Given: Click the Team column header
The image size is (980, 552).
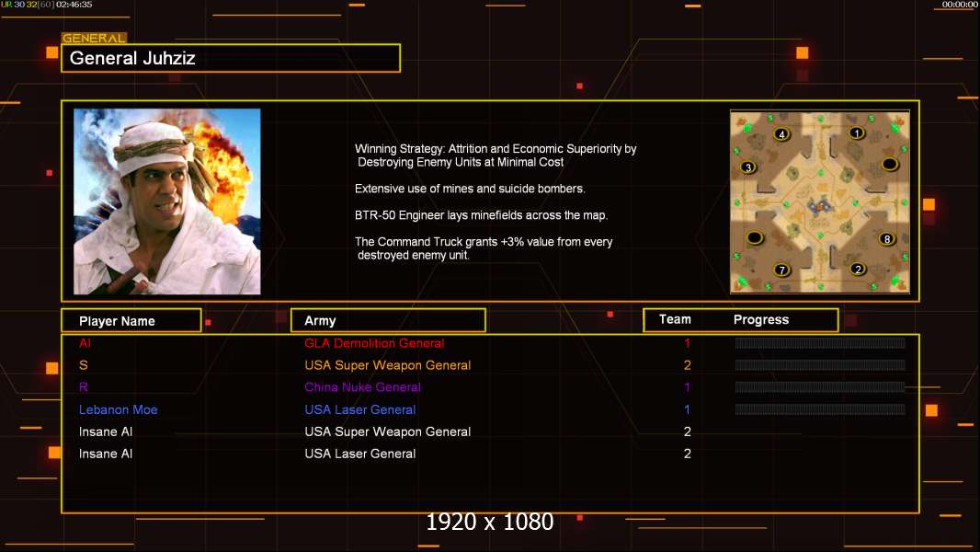Looking at the screenshot, I should (x=675, y=319).
